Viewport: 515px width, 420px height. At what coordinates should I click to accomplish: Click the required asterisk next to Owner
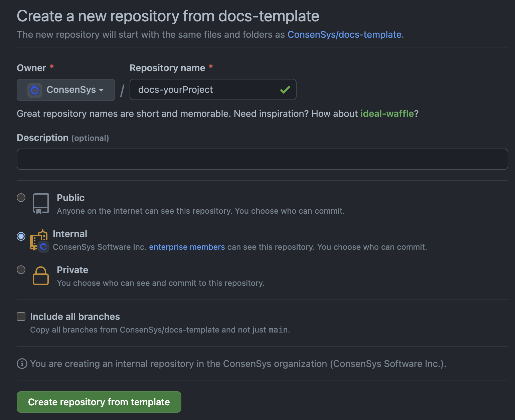[52, 66]
